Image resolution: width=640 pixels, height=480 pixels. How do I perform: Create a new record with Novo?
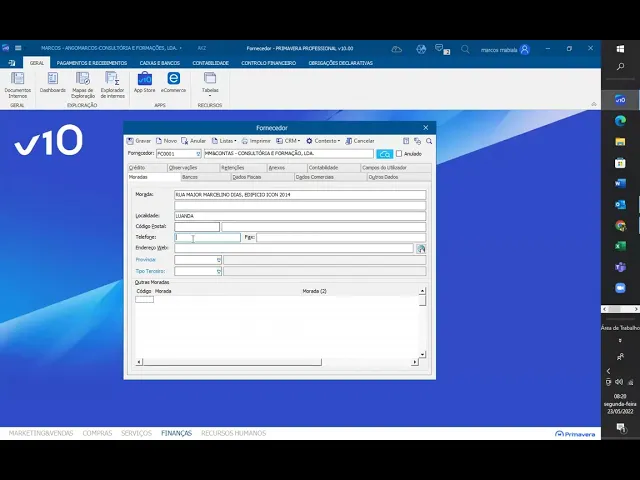point(166,141)
